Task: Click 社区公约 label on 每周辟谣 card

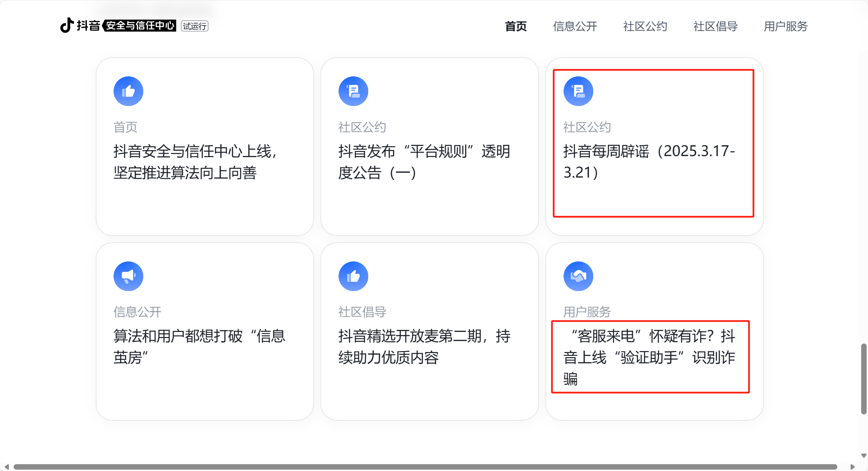Action: (x=587, y=127)
